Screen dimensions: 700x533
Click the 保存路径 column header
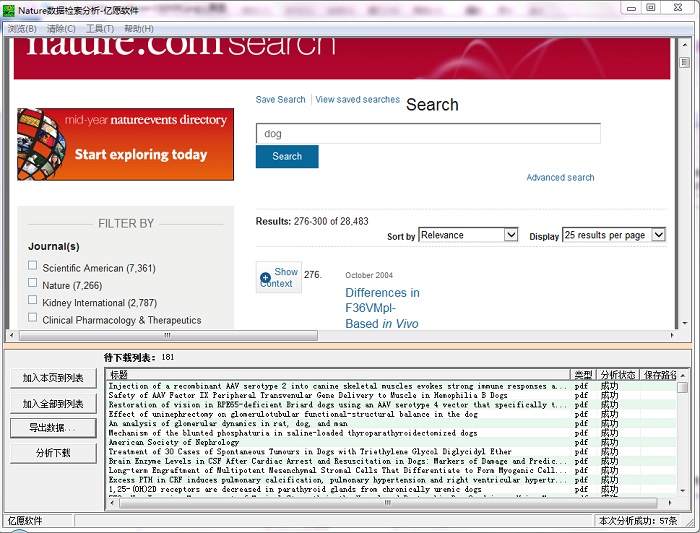pyautogui.click(x=659, y=375)
